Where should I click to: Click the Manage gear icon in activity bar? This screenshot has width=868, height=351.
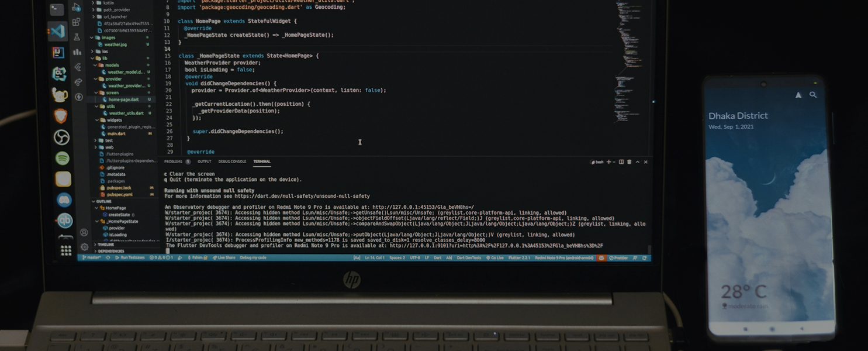click(x=84, y=246)
